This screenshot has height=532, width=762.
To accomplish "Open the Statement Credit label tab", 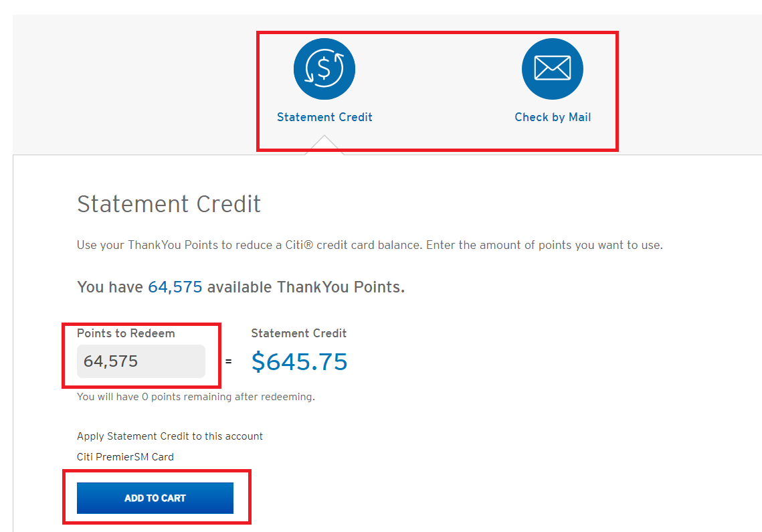I will [324, 117].
